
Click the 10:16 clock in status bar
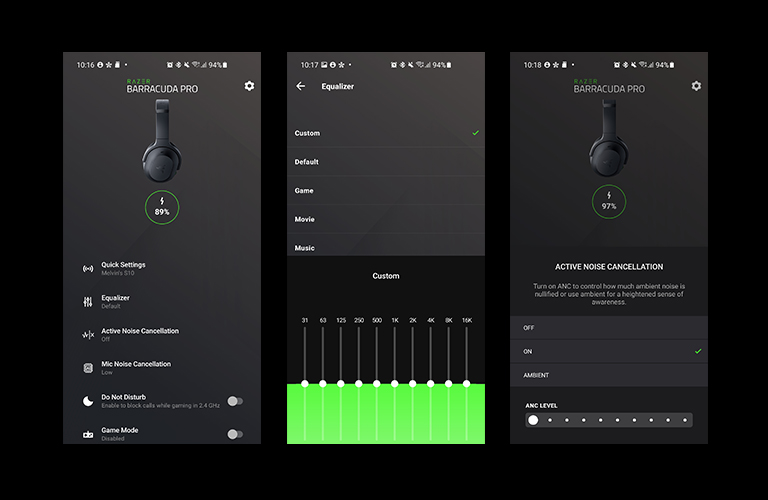pyautogui.click(x=85, y=65)
